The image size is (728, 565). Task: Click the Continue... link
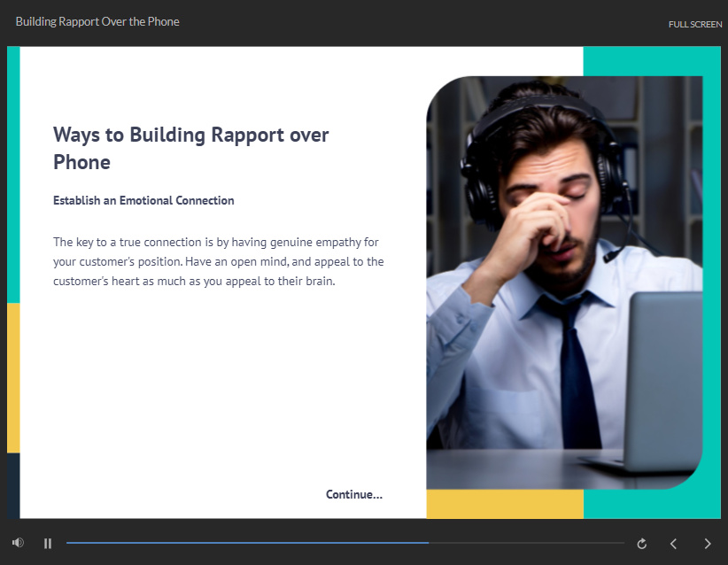coord(354,494)
